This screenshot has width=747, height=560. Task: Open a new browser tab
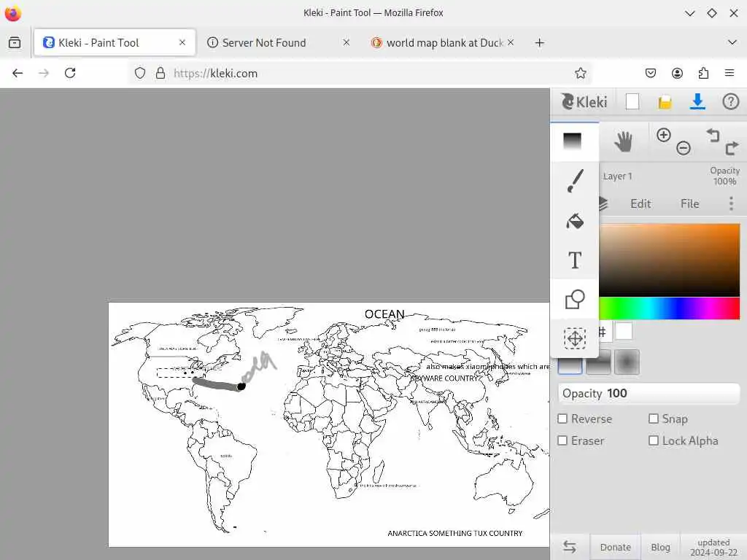click(539, 43)
